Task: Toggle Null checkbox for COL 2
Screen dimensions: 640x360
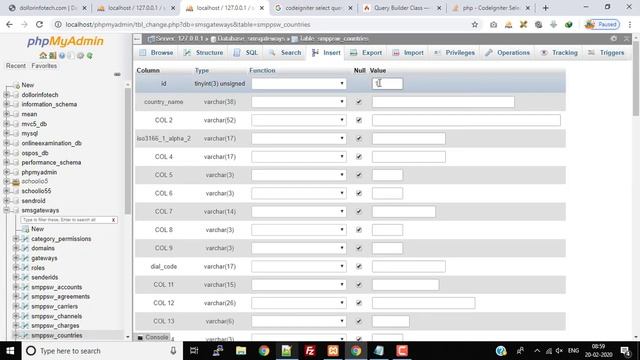Action: coord(359,120)
